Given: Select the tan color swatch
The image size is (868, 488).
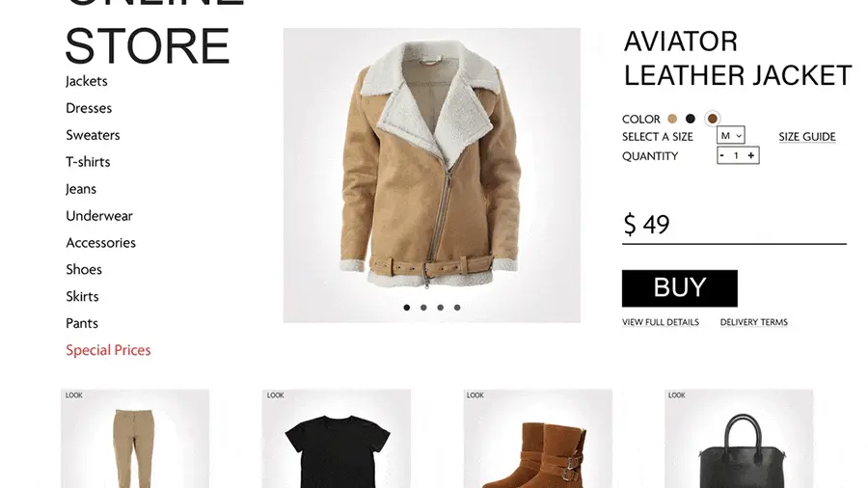Looking at the screenshot, I should click(672, 119).
